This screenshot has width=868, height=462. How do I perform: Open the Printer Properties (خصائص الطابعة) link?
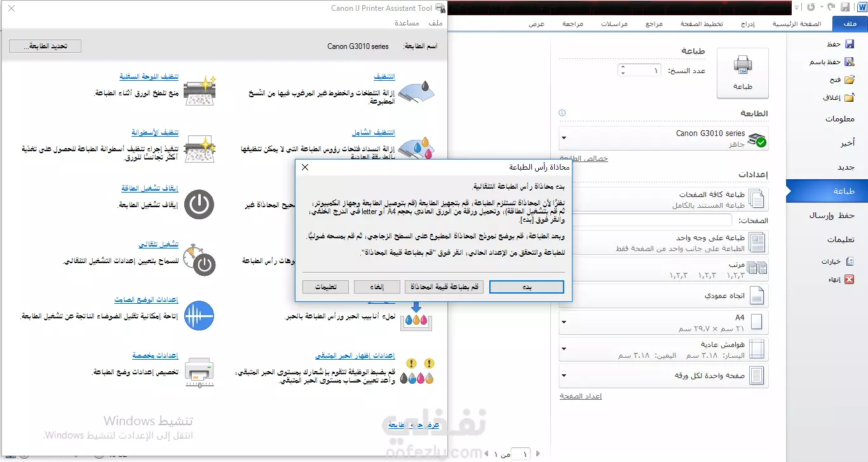pyautogui.click(x=584, y=158)
